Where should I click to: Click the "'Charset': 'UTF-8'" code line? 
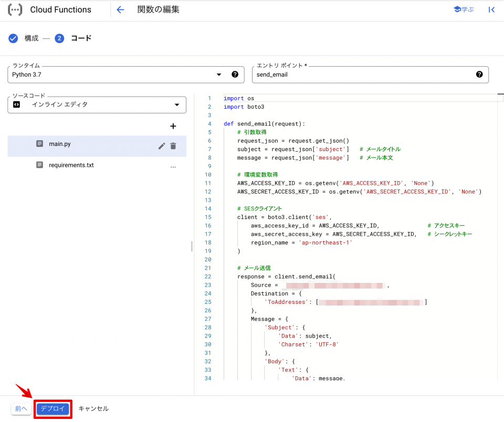point(308,344)
